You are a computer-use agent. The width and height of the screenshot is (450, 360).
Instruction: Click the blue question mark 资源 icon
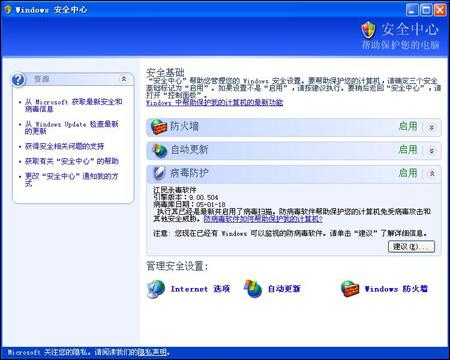click(18, 80)
